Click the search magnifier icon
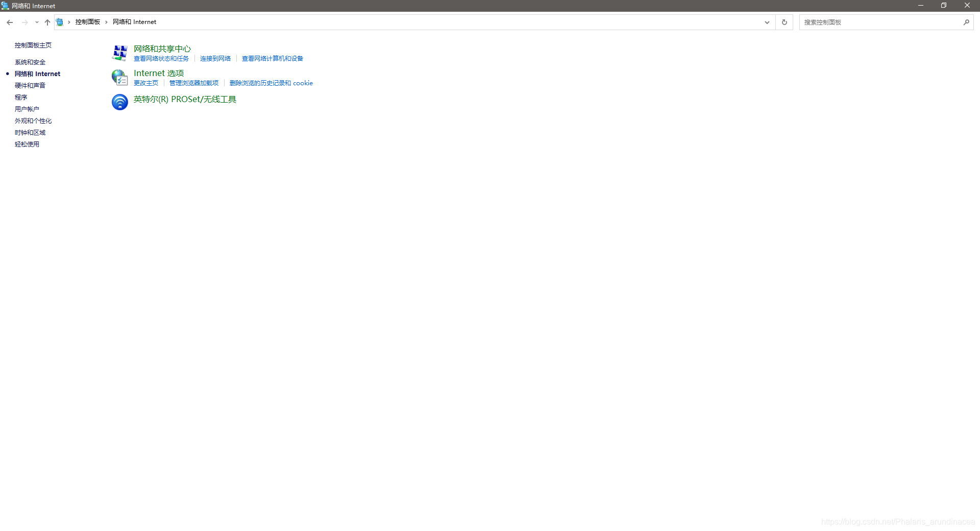The width and height of the screenshot is (980, 531). pyautogui.click(x=966, y=22)
